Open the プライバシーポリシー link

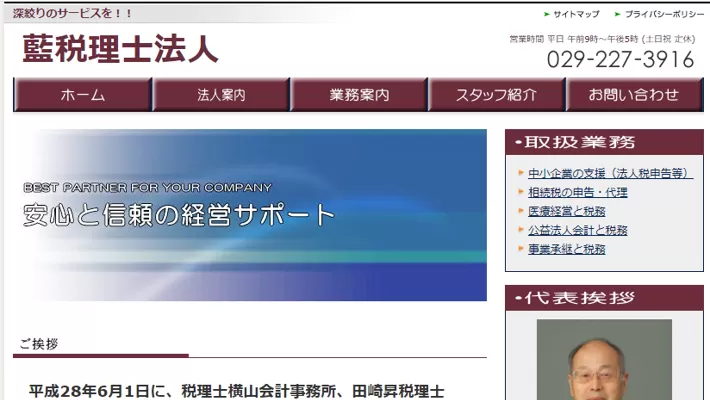[x=664, y=14]
